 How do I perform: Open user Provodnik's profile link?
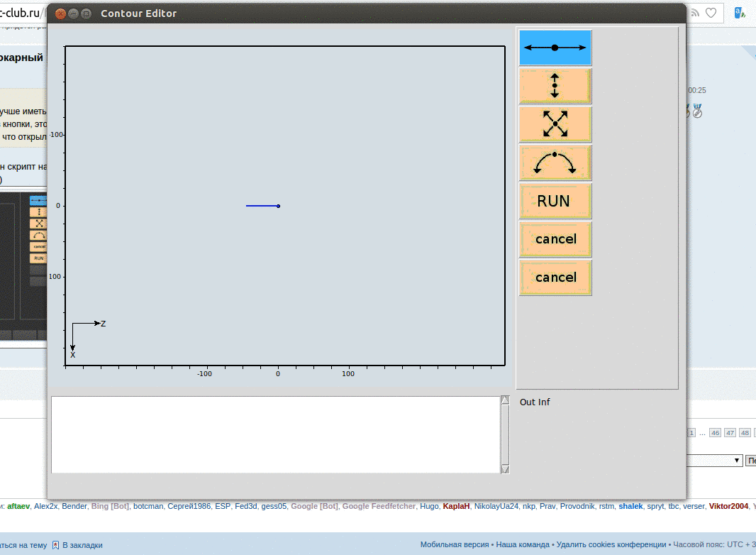pyautogui.click(x=577, y=506)
